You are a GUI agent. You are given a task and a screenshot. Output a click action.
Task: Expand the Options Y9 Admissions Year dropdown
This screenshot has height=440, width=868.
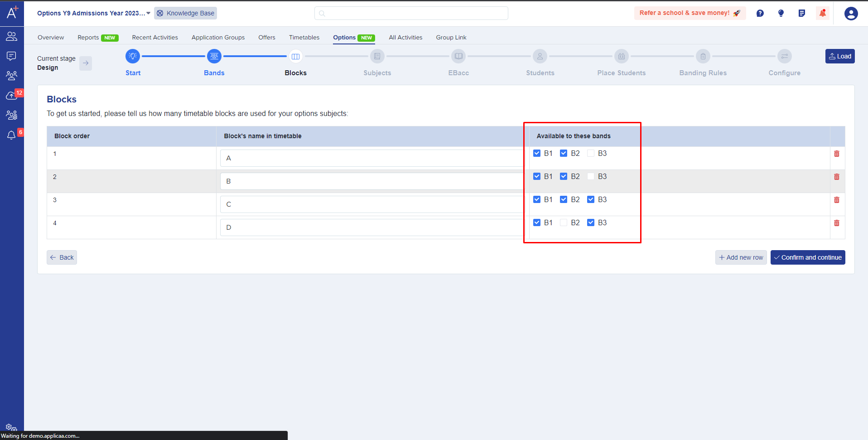[94, 13]
